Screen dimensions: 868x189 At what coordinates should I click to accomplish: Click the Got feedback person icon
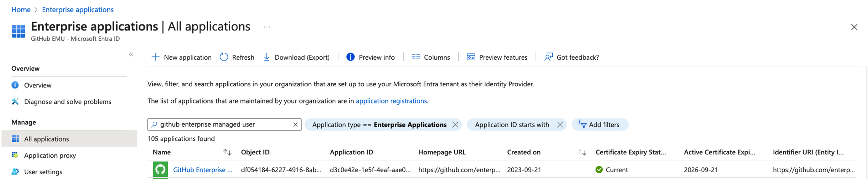(x=548, y=57)
